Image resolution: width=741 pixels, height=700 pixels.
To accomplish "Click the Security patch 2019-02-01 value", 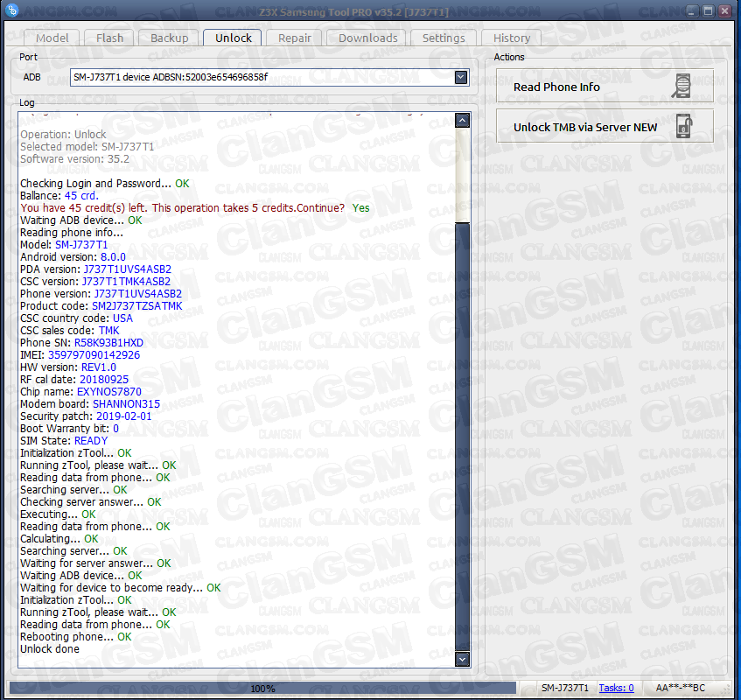I will (124, 416).
